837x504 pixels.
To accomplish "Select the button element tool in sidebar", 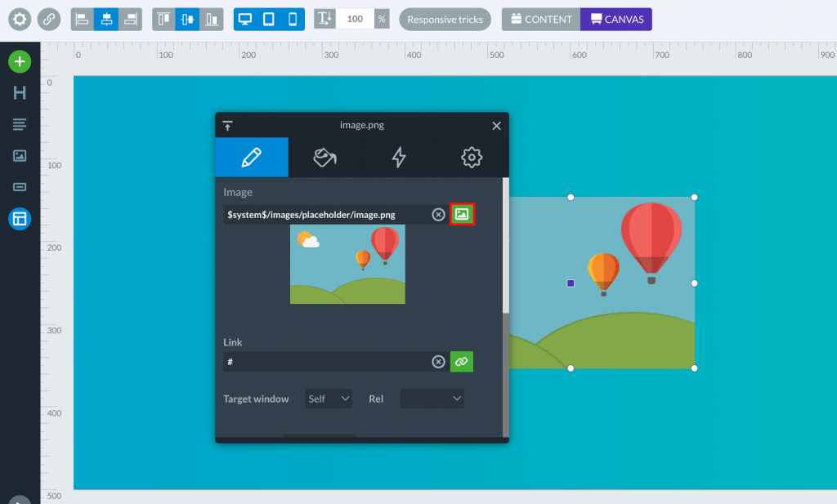I will point(20,187).
